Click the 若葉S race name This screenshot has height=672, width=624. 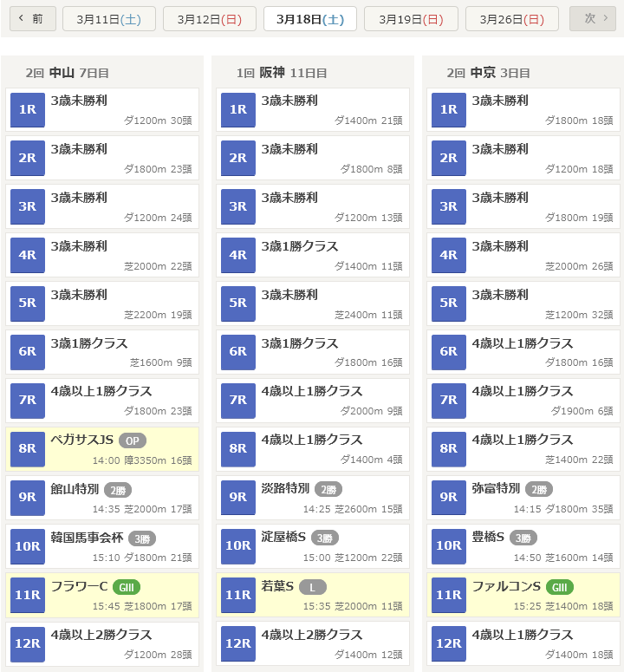click(277, 586)
